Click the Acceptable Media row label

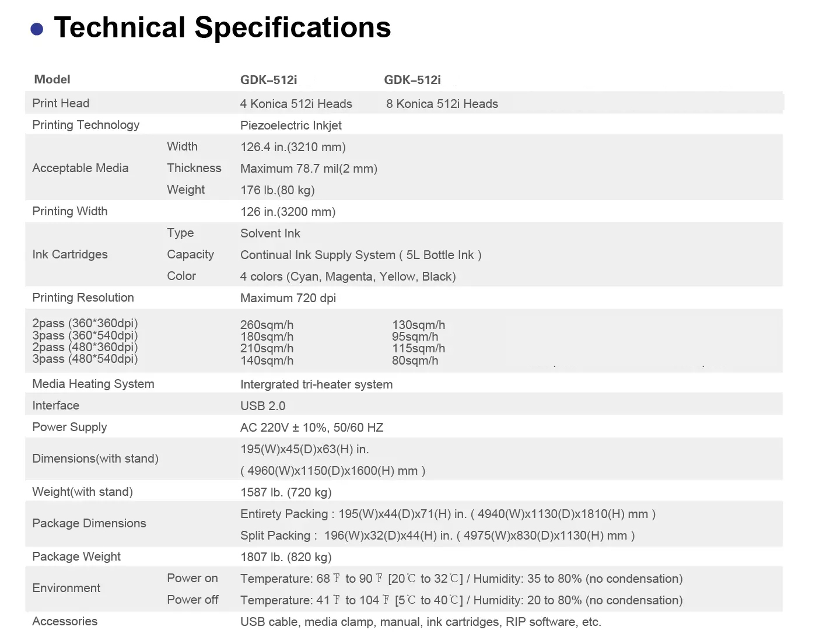[80, 168]
